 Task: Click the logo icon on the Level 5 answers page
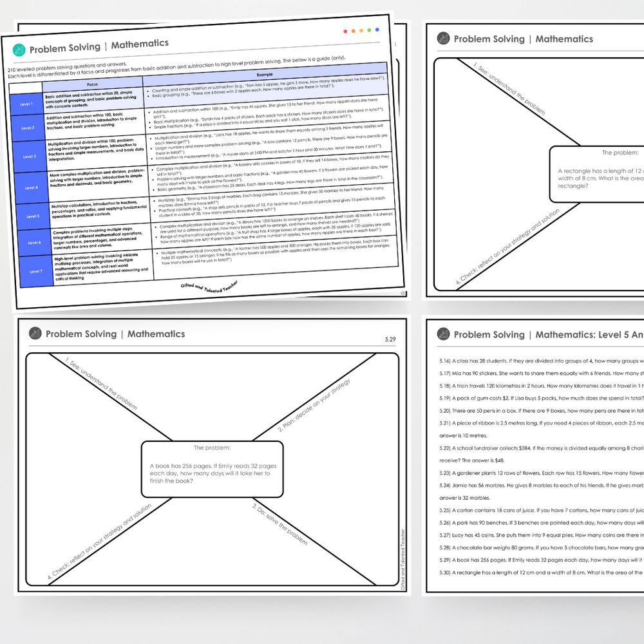(443, 334)
